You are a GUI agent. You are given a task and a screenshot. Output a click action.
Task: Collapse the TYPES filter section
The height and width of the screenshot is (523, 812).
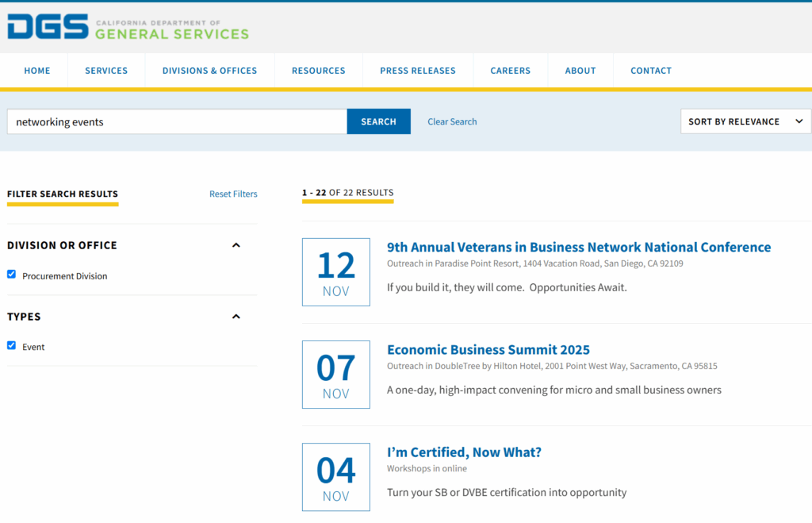coord(236,316)
